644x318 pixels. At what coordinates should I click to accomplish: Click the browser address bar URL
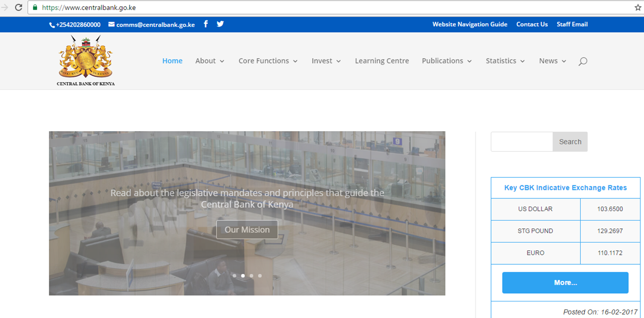click(x=89, y=8)
